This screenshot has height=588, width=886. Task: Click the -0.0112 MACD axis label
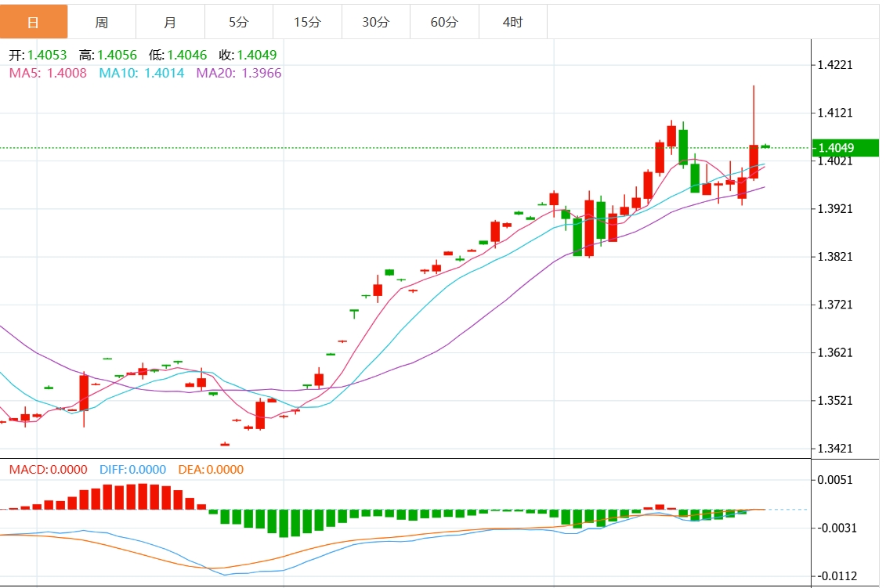(x=837, y=576)
